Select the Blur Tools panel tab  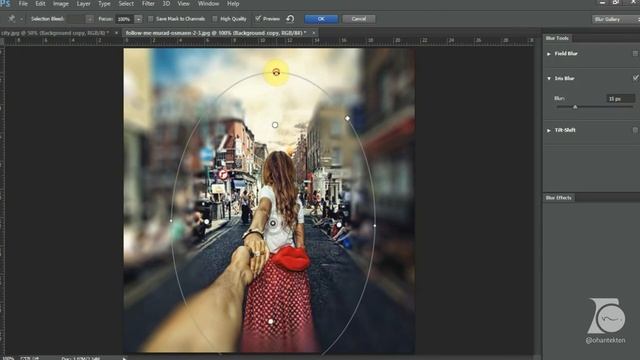click(557, 38)
